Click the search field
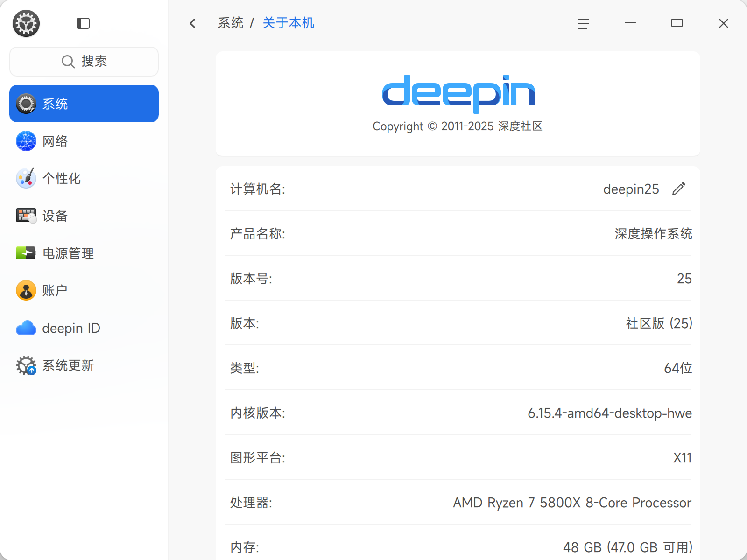Viewport: 747px width, 560px height. (x=84, y=61)
